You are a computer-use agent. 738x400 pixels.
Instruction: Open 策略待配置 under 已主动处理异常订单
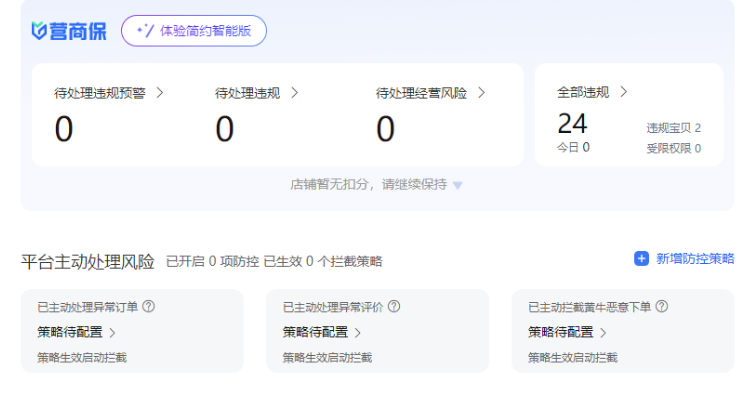76,332
